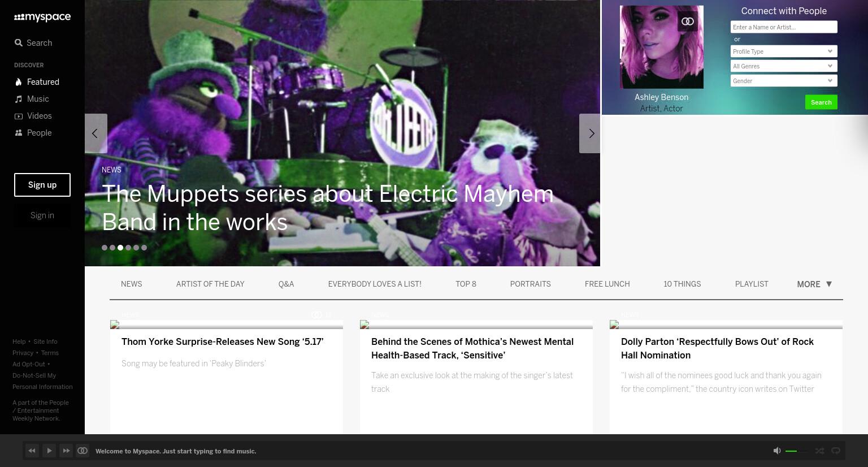Jump to sixth carousel dot
Image resolution: width=868 pixels, height=467 pixels.
144,248
